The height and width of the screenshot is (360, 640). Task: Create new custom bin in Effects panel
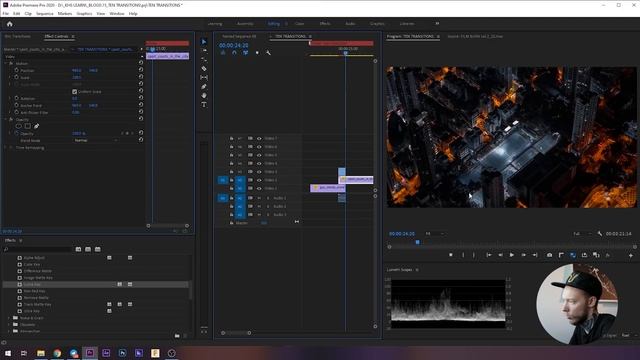(x=177, y=336)
